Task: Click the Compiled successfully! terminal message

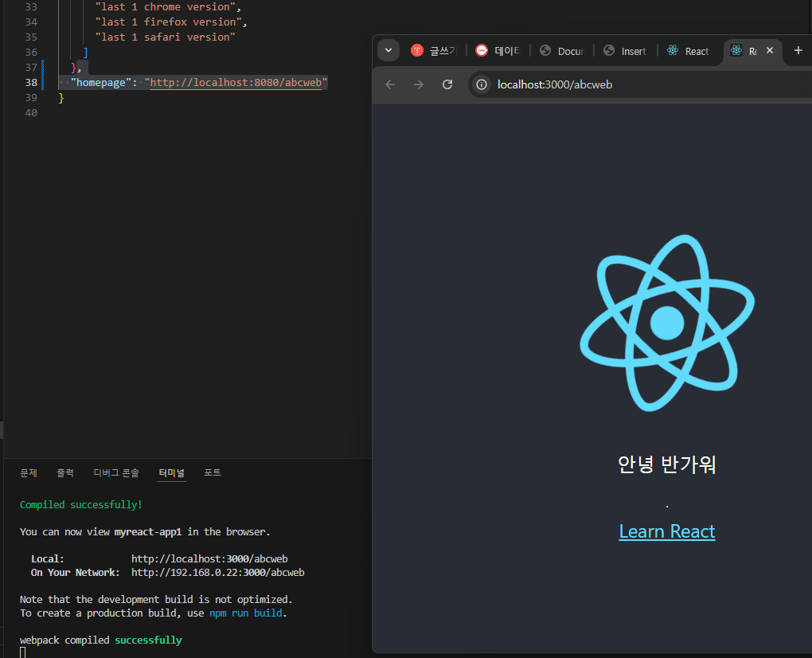Action: point(80,504)
